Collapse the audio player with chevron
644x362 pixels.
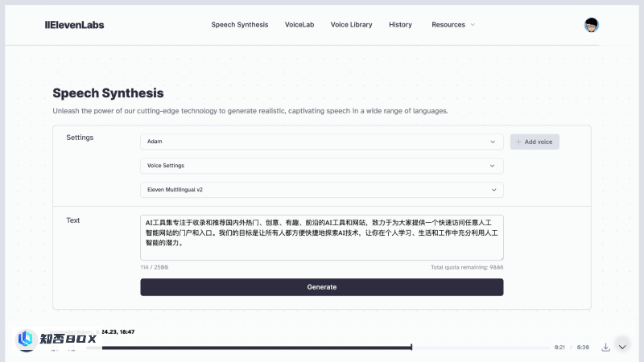point(622,348)
